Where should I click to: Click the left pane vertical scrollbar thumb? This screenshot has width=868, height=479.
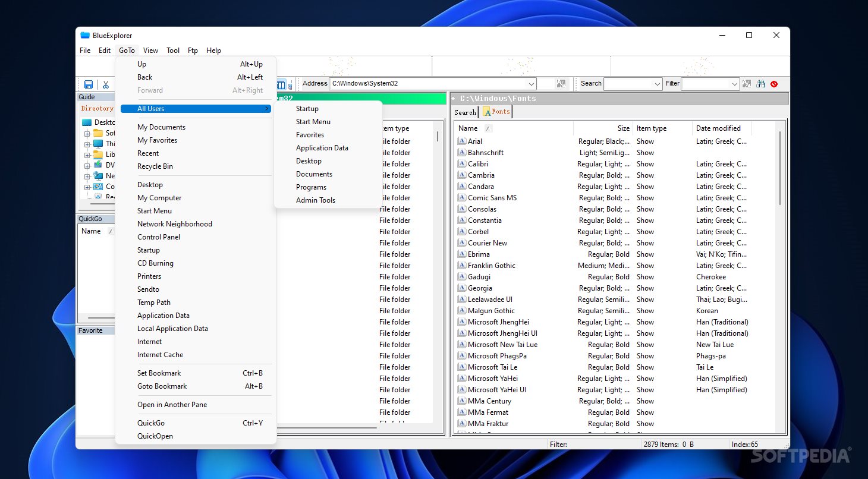coord(438,136)
